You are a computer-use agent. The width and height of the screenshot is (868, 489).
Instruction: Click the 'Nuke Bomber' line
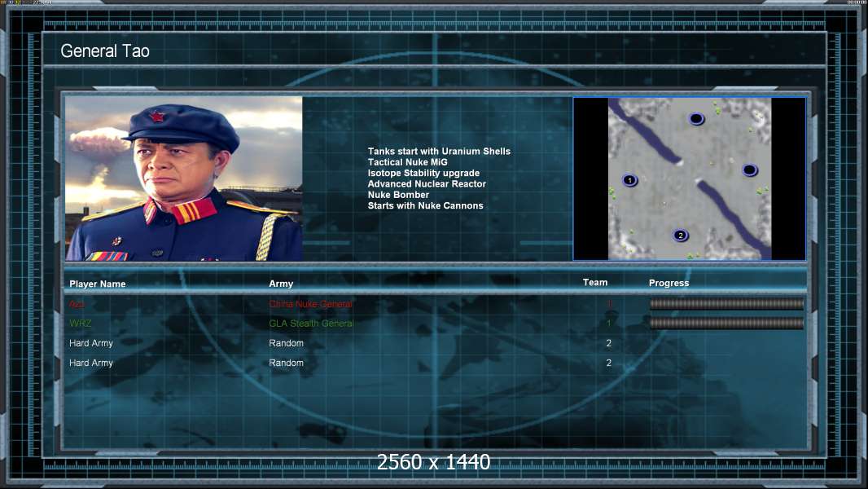pos(398,195)
